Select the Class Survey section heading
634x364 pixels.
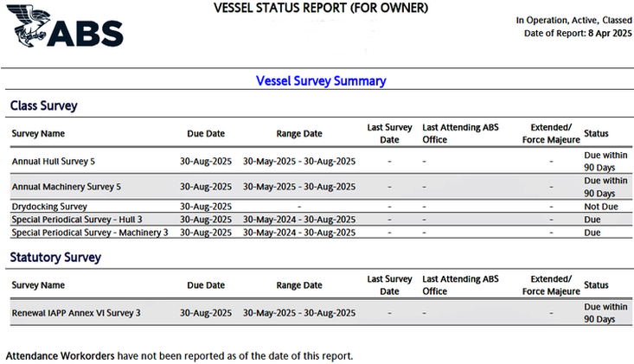click(44, 105)
